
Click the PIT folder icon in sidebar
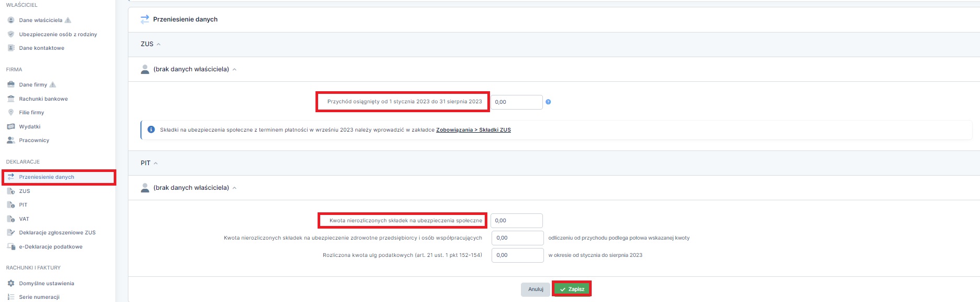coord(11,204)
